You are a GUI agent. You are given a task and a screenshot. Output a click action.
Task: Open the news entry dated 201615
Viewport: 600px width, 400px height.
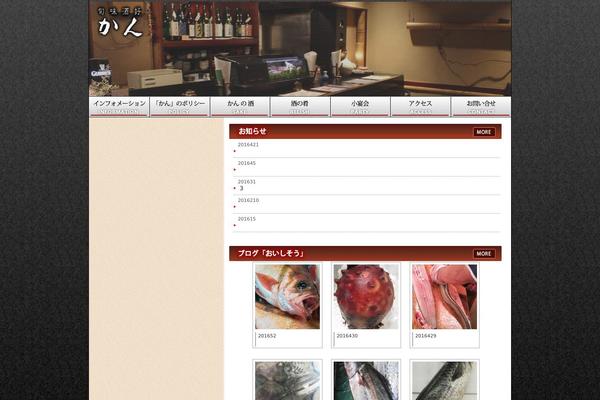coord(366,223)
